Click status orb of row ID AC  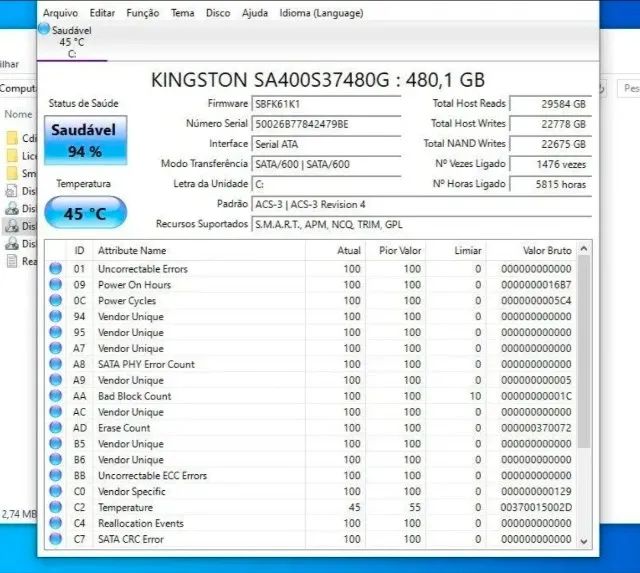(56, 412)
